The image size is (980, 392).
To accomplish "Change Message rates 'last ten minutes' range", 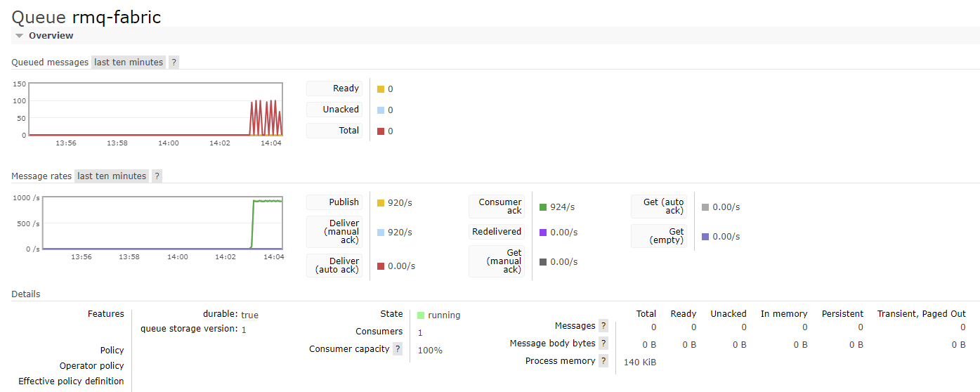I will [x=112, y=176].
